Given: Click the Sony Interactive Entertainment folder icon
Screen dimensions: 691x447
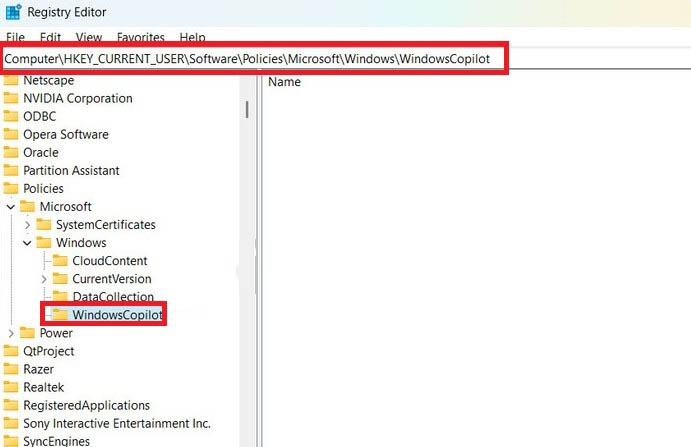Looking at the screenshot, I should pyautogui.click(x=11, y=424).
